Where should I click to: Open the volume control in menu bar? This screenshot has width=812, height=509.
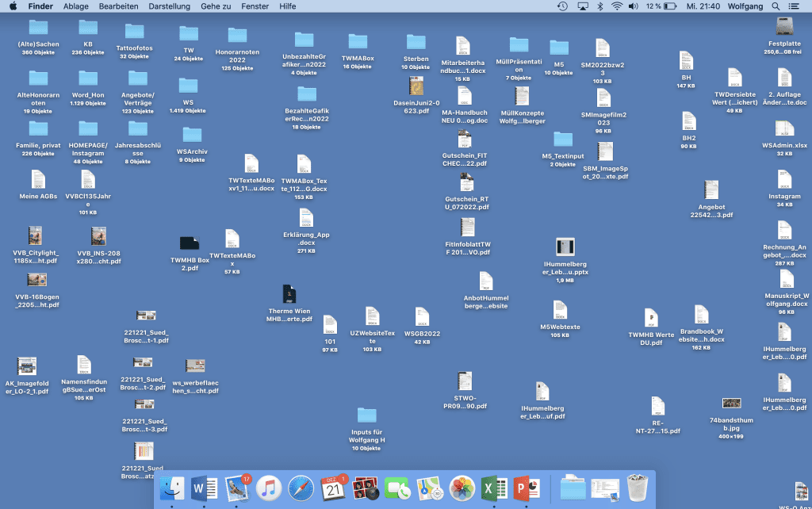tap(633, 6)
